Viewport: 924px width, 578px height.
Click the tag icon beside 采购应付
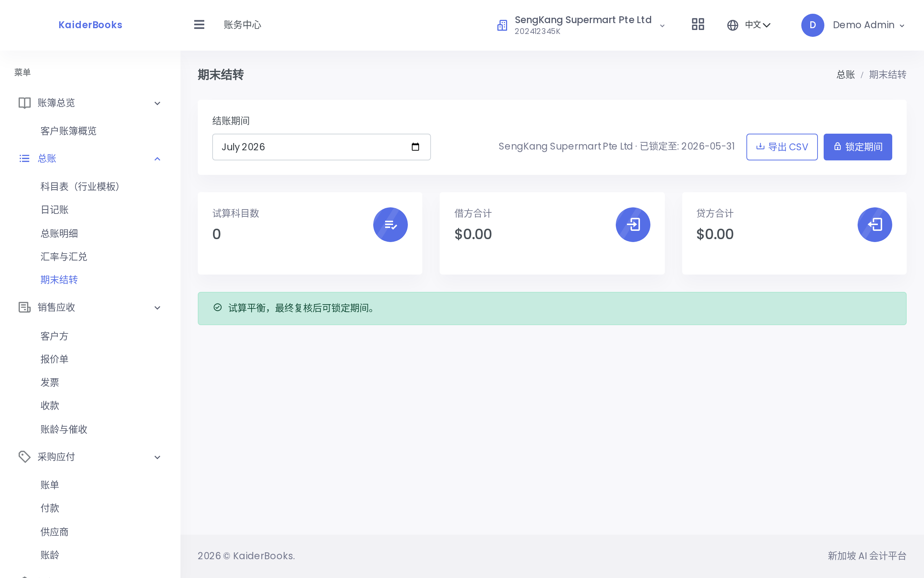tap(25, 456)
